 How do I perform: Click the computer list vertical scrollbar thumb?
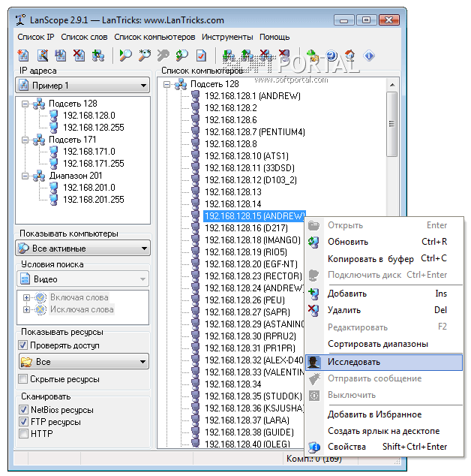point(391,124)
